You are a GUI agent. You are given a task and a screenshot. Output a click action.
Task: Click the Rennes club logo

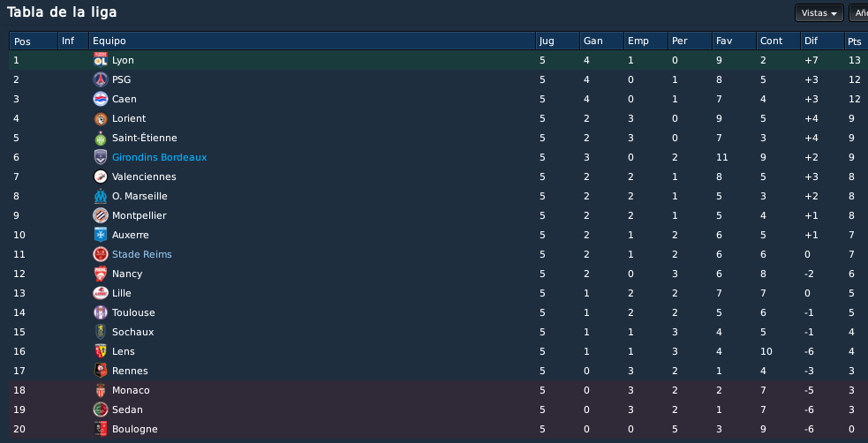coord(100,371)
